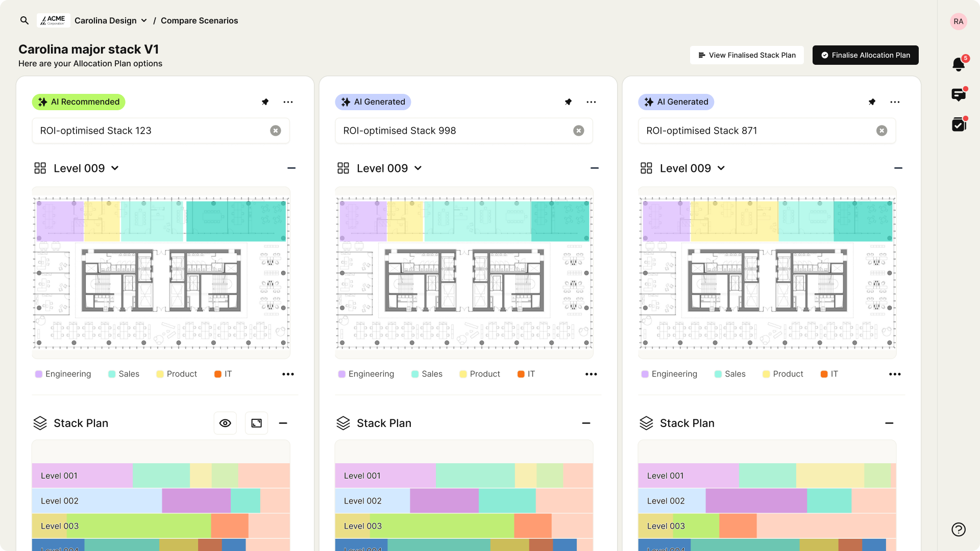980x551 pixels.
Task: Click Finalise Allocation Plan button
Action: tap(866, 55)
